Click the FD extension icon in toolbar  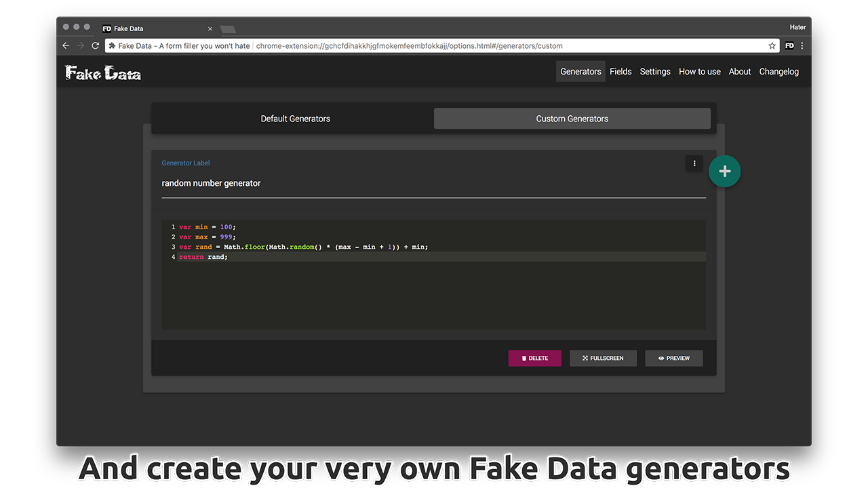[789, 46]
